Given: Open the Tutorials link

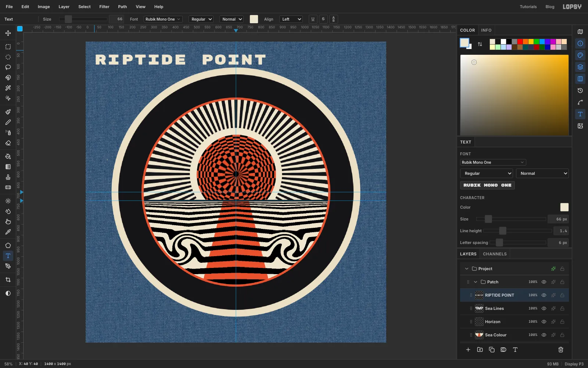Looking at the screenshot, I should pyautogui.click(x=528, y=7).
